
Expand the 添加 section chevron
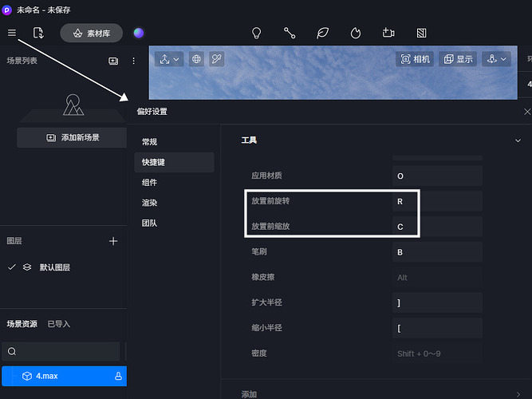click(518, 393)
